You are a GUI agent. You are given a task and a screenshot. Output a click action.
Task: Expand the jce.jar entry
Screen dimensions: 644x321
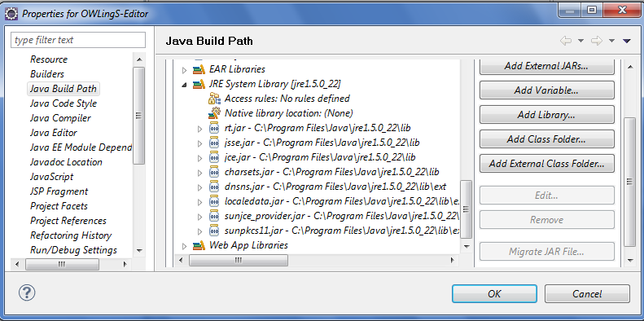[x=200, y=158]
